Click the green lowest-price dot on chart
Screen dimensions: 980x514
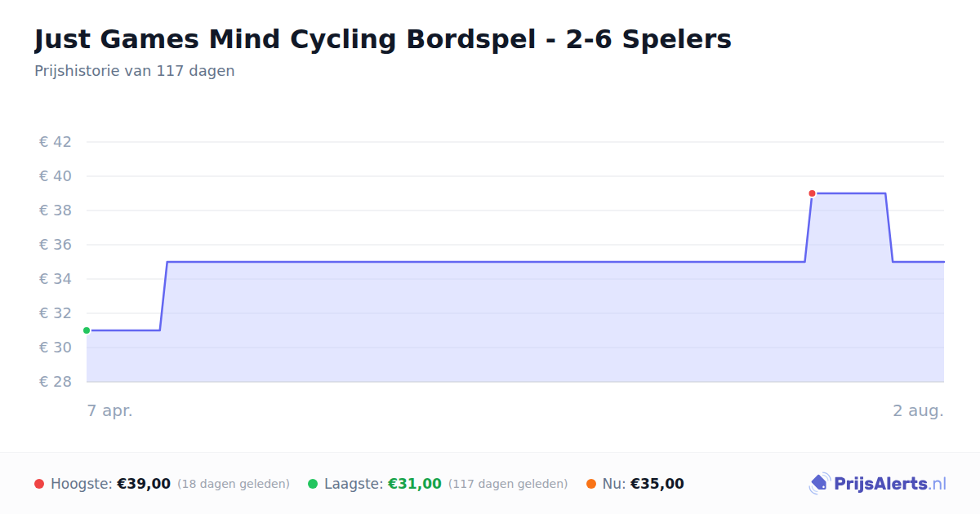point(87,330)
